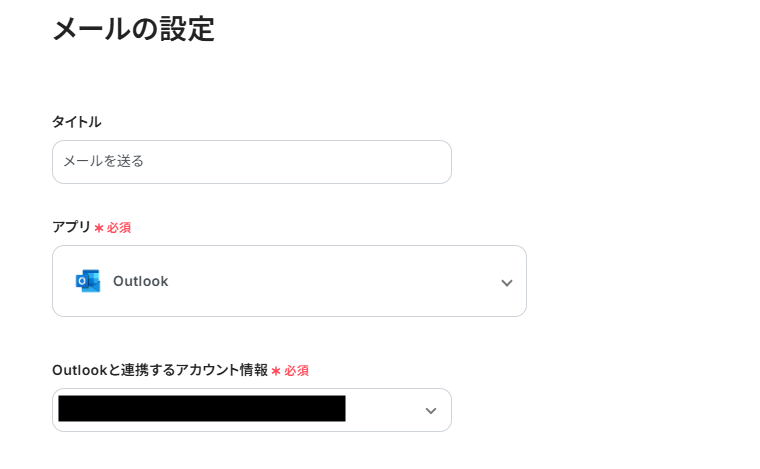This screenshot has height=469, width=760.
Task: Click blank area between Outlook and chevron
Action: 330,281
